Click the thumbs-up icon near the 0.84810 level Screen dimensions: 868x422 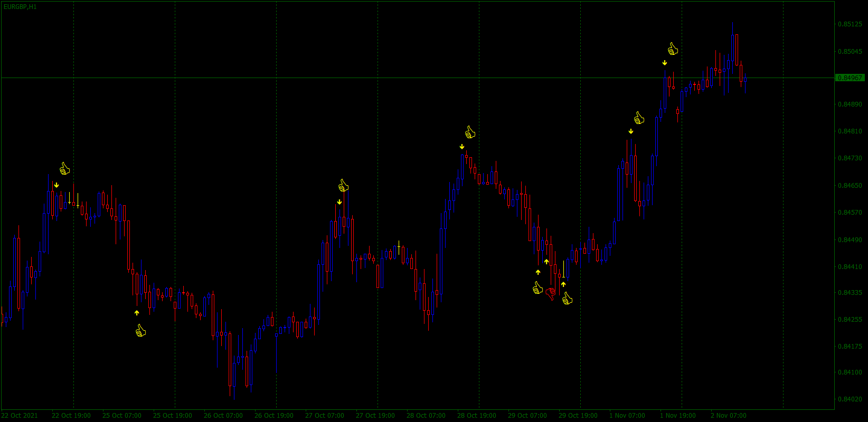(x=639, y=118)
